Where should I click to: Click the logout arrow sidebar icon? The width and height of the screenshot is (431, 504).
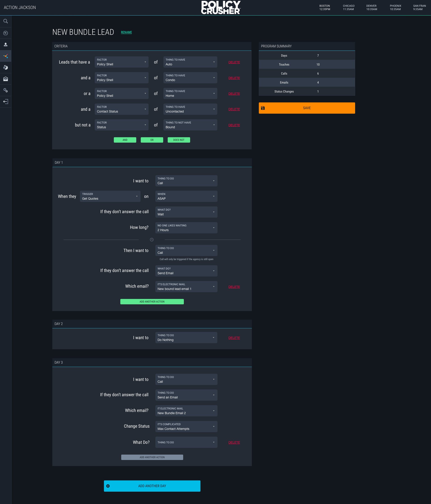tap(6, 102)
